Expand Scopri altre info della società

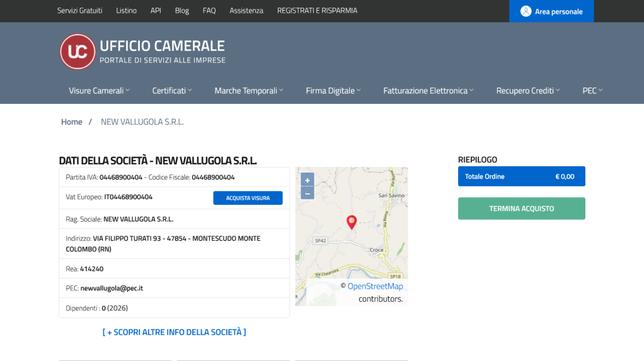pyautogui.click(x=174, y=332)
